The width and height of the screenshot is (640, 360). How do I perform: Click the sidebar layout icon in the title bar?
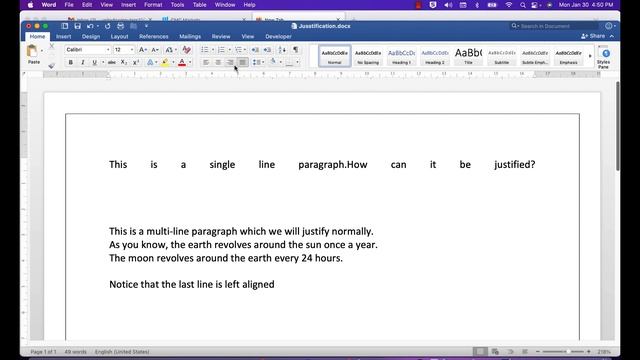click(64, 26)
